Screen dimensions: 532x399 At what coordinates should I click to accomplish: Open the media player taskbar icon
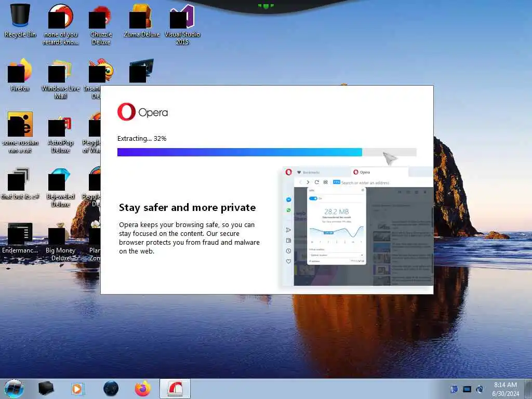pyautogui.click(x=78, y=389)
